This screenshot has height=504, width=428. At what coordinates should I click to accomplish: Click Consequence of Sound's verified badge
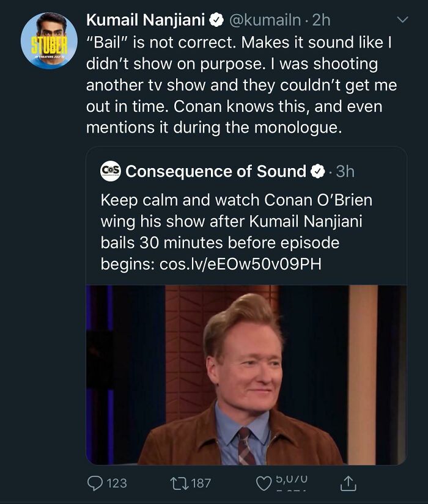click(318, 172)
